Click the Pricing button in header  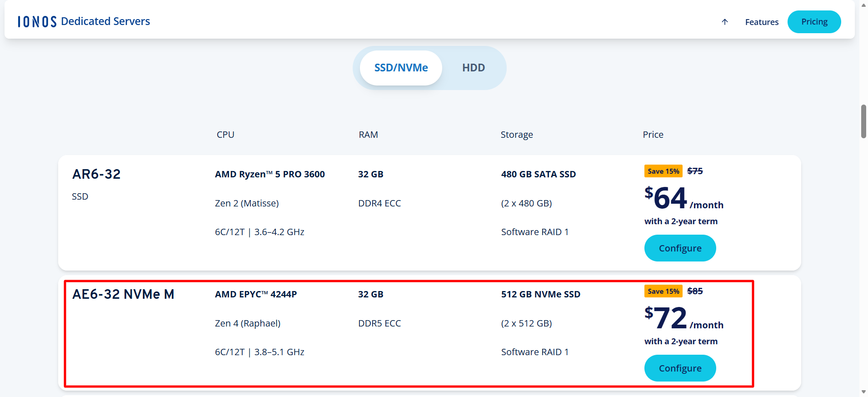814,22
